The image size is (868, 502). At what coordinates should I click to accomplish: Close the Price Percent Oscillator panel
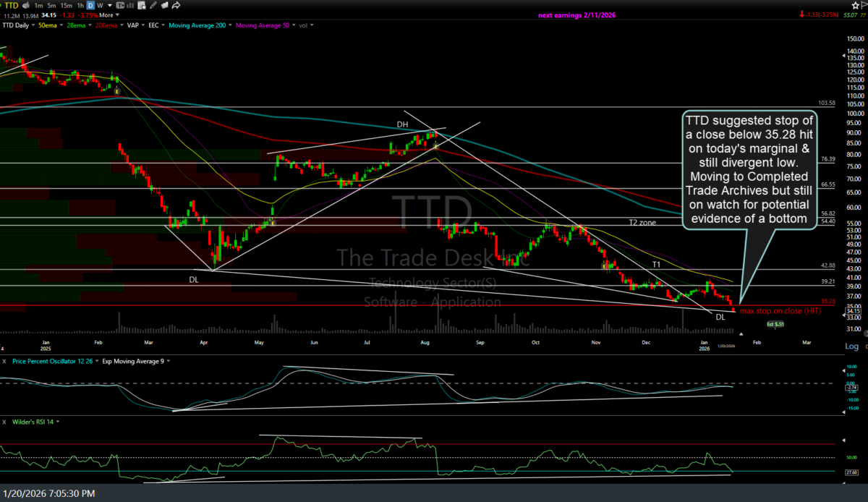tap(6, 360)
